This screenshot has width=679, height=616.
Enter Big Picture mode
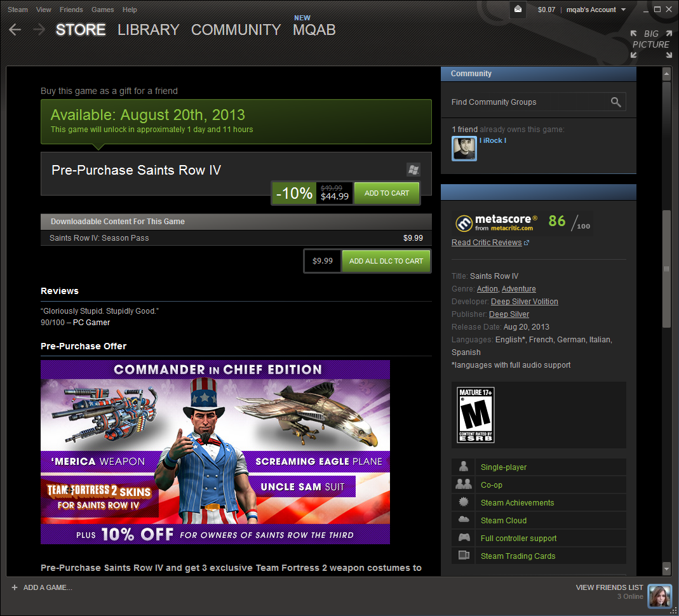click(x=651, y=44)
